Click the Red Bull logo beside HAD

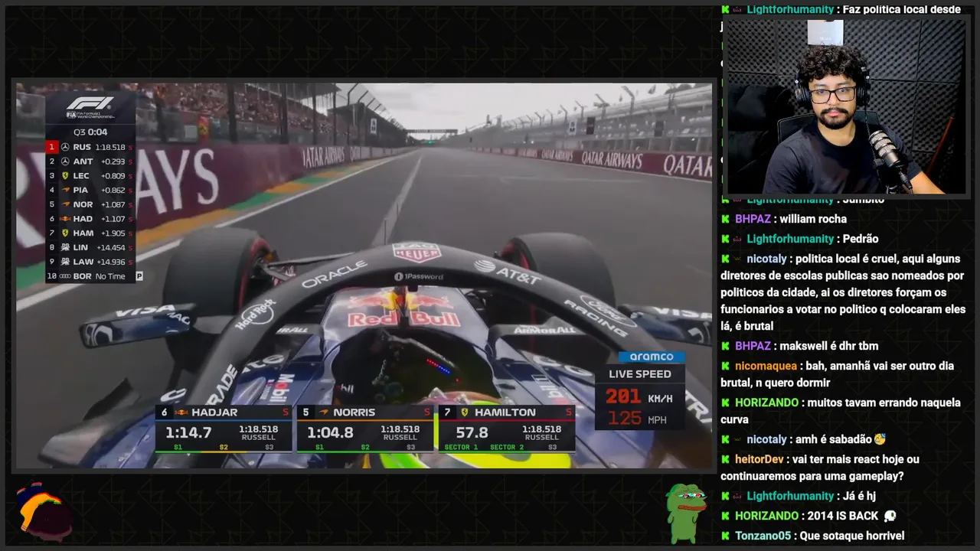(x=65, y=219)
